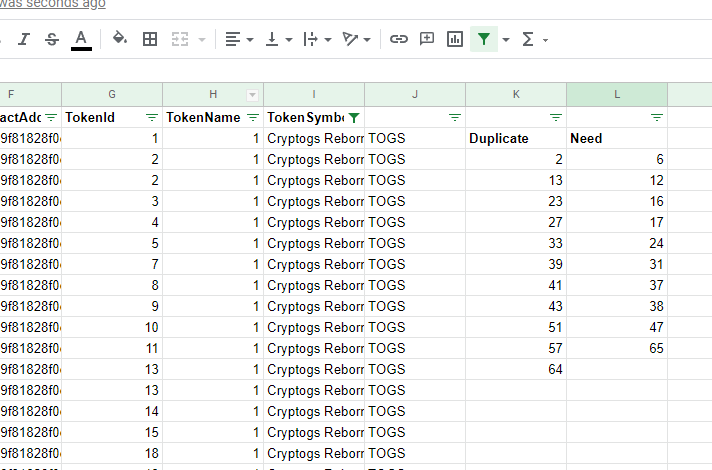Screen dimensions: 712x470
Task: Select column G header
Action: pos(112,94)
